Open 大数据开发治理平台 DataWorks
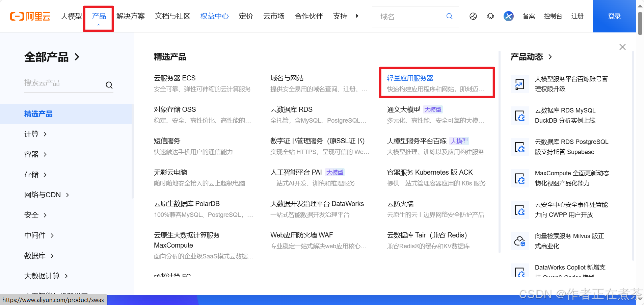 tap(317, 204)
